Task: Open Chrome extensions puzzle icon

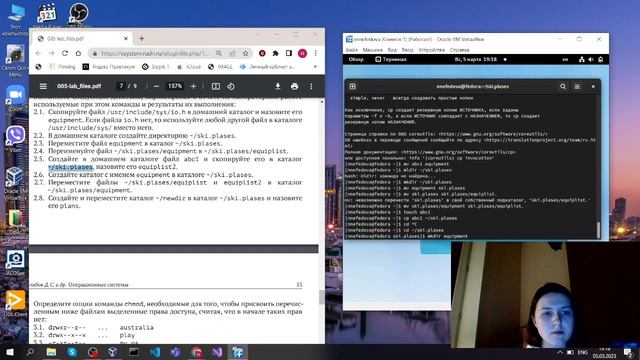Action: point(276,53)
